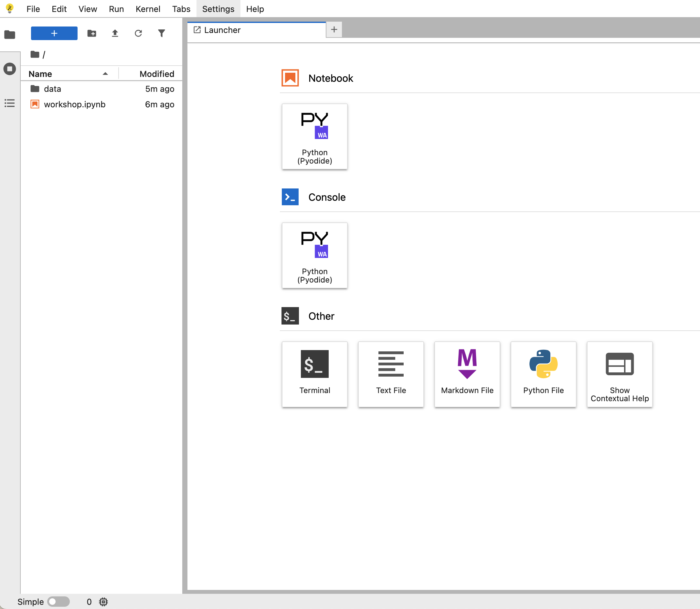The height and width of the screenshot is (609, 700).
Task: Open the Settings menu
Action: coord(218,9)
